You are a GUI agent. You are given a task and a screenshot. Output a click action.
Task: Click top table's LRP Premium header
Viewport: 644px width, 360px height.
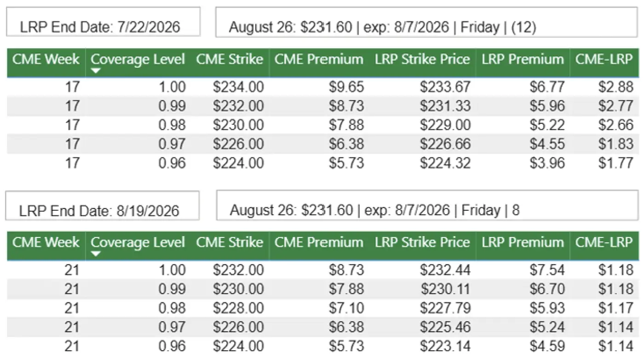pos(523,59)
